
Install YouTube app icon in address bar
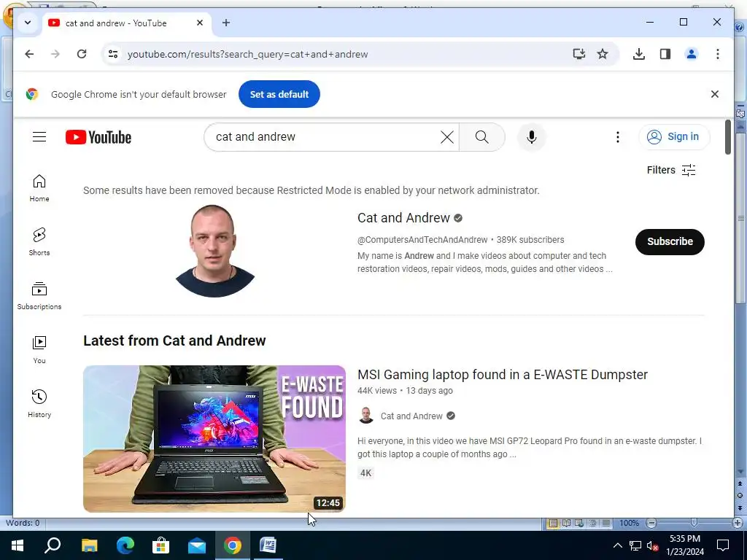(578, 54)
